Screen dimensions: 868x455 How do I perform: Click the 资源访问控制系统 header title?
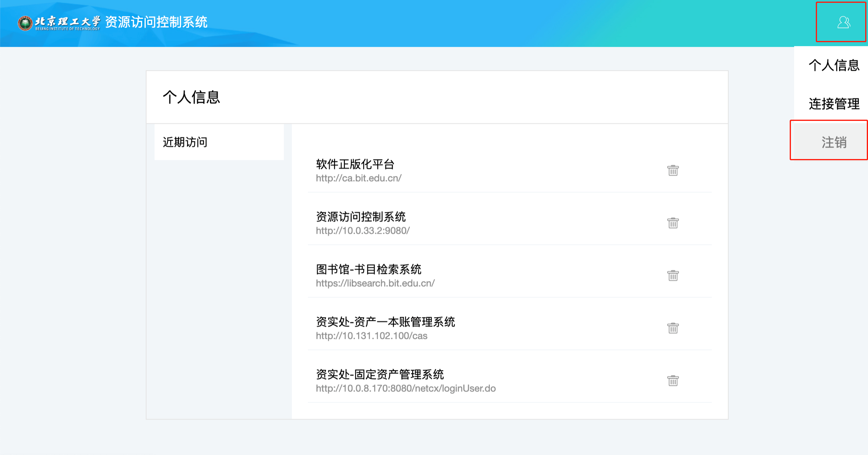pos(156,22)
